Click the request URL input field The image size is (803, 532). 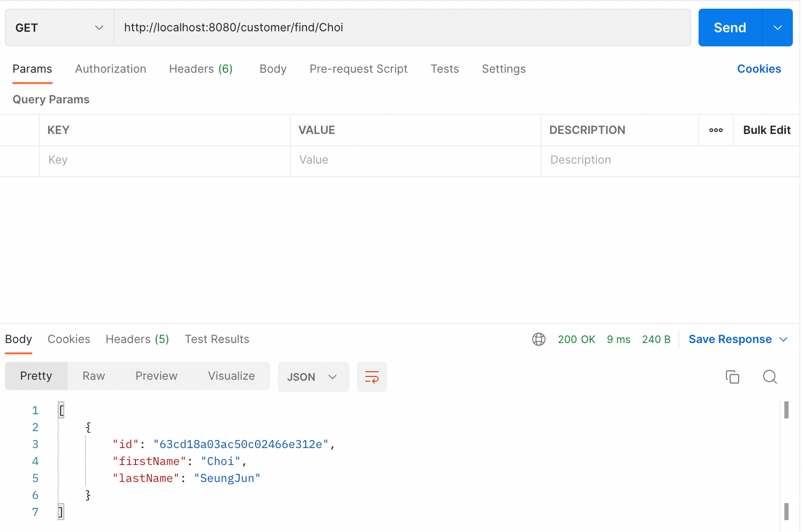401,28
